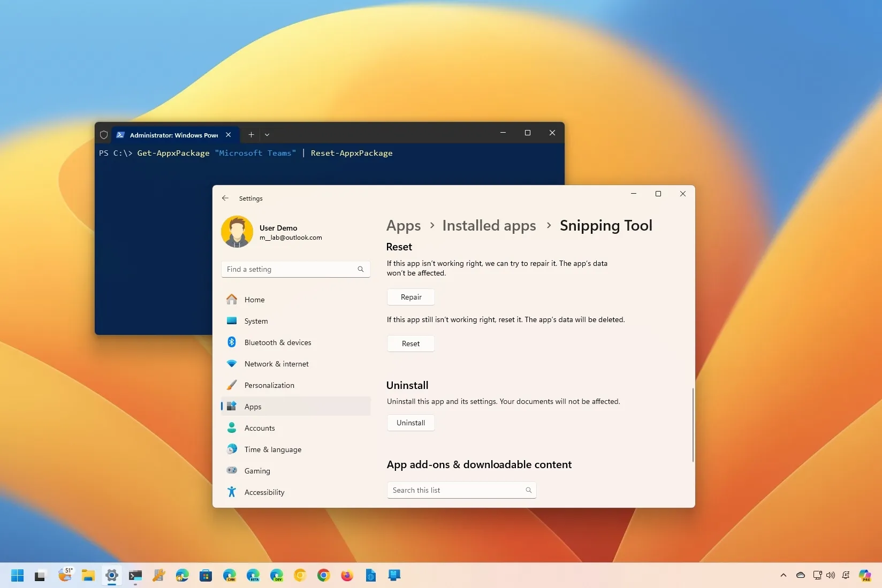The image size is (882, 588).
Task: Open Bluetooth & devices settings
Action: tap(277, 342)
